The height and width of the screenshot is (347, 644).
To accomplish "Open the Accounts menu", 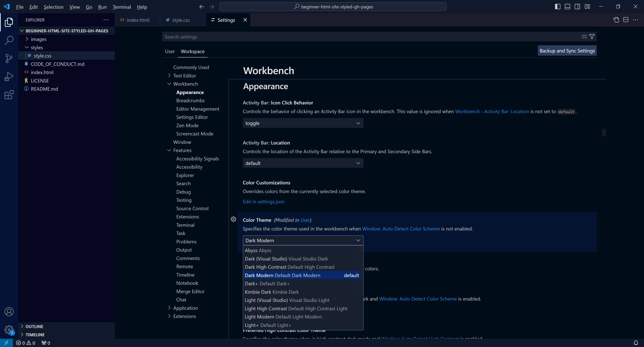I will click(x=9, y=311).
